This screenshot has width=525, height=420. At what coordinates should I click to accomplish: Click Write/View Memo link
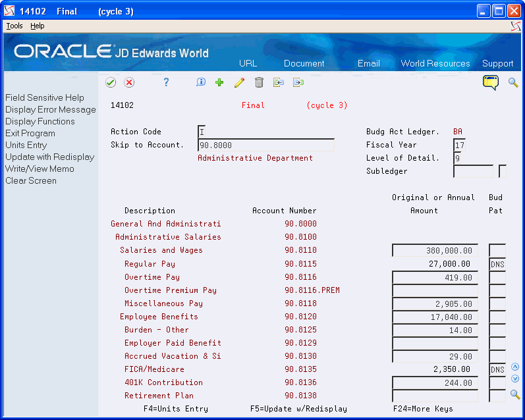point(40,169)
